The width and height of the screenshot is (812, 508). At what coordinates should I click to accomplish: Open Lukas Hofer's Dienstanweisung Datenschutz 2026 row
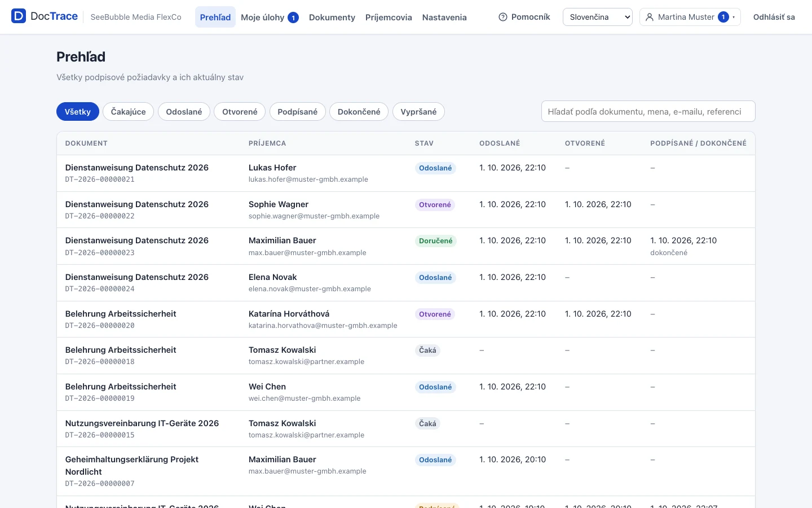(x=406, y=173)
